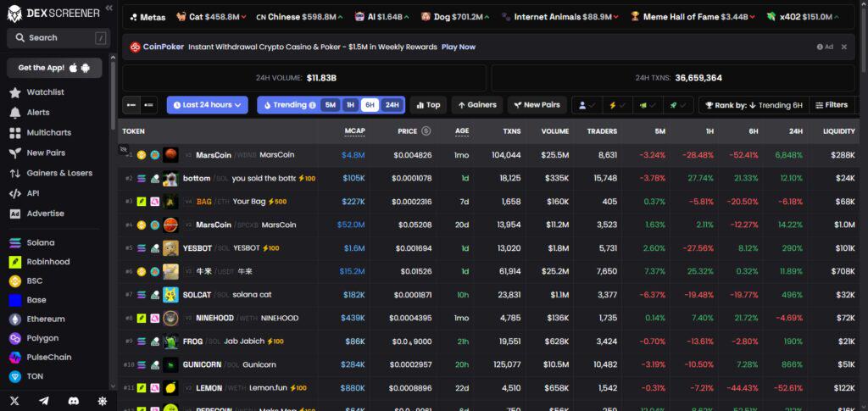This screenshot has height=411, width=868.
Task: Open the settings gear in sidebar footer
Action: 103,401
